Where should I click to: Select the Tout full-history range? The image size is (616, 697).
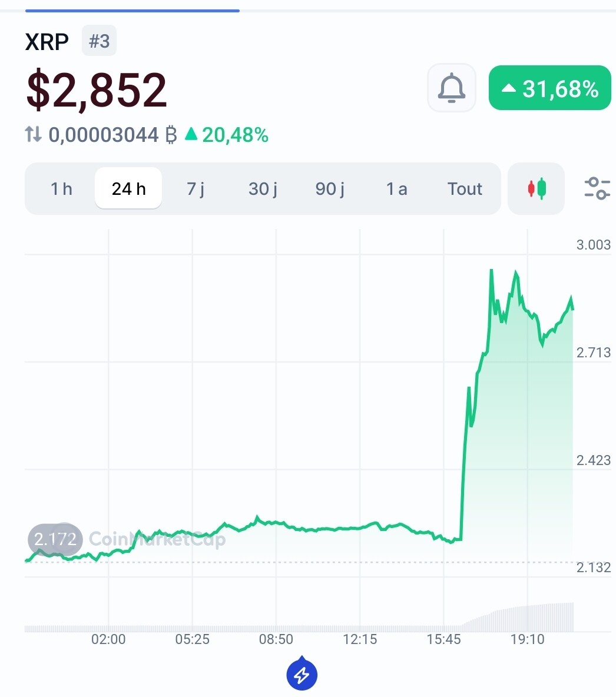[465, 188]
